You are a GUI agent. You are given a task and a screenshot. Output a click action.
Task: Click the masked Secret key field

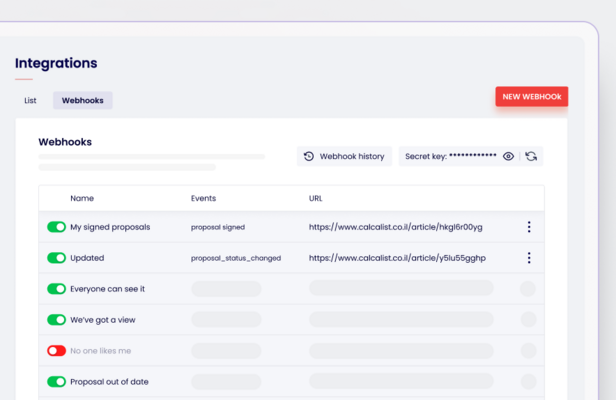pyautogui.click(x=451, y=156)
